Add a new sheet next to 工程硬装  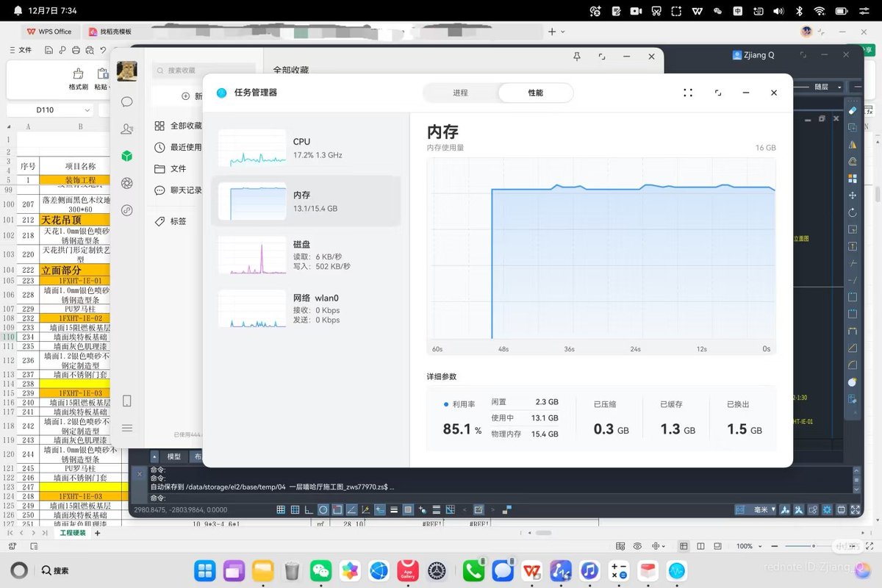tap(98, 533)
